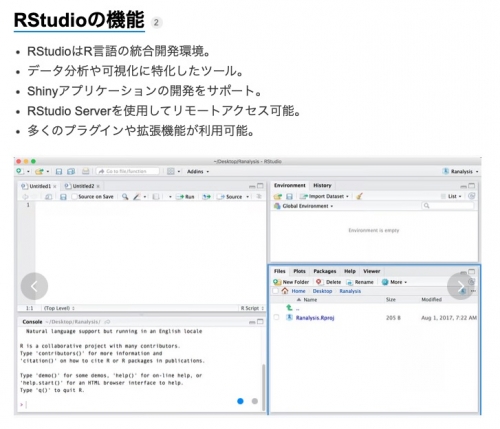Click the console scrollbar
The width and height of the screenshot is (500, 429).
[x=264, y=387]
